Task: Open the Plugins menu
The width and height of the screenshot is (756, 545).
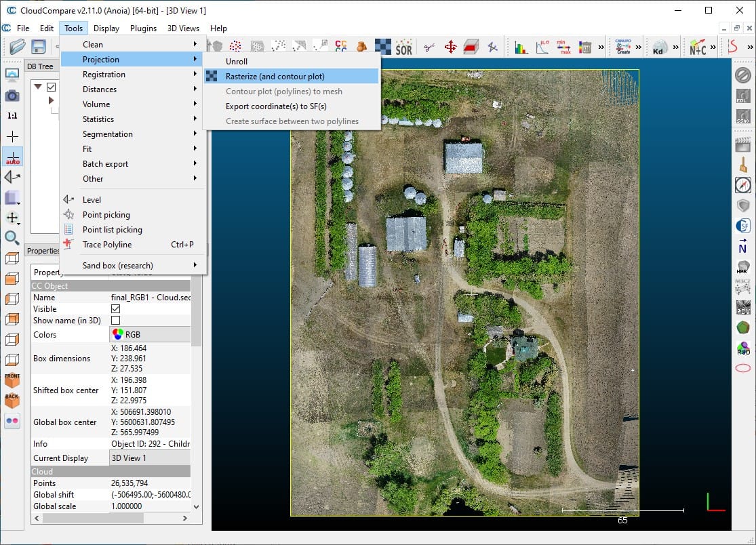Action: pyautogui.click(x=143, y=28)
